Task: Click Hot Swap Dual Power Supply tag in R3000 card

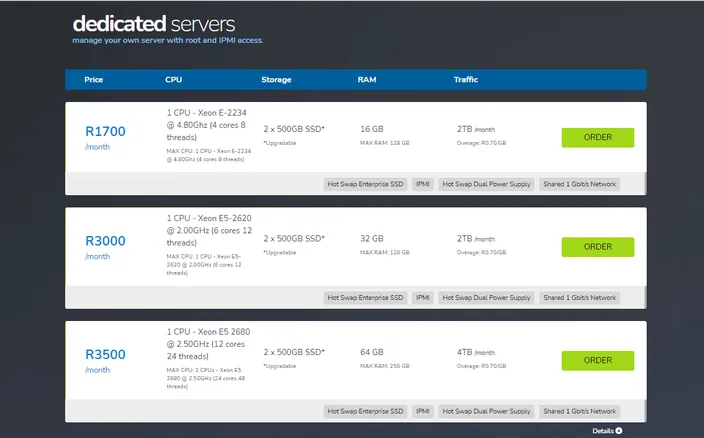Action: (486, 298)
